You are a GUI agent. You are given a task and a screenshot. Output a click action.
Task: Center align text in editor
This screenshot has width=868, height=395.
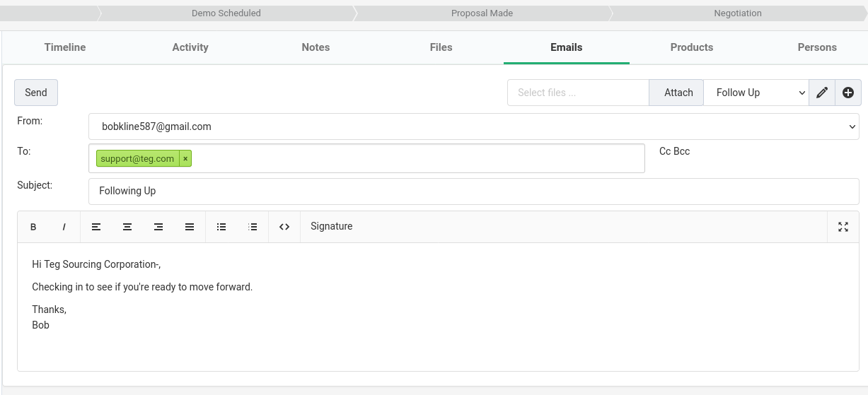127,227
